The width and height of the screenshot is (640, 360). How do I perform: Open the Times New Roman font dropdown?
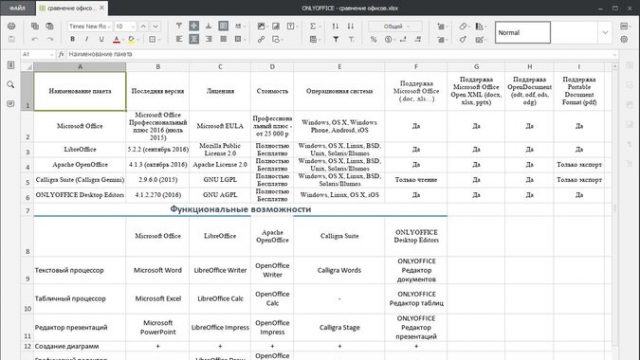coord(90,26)
